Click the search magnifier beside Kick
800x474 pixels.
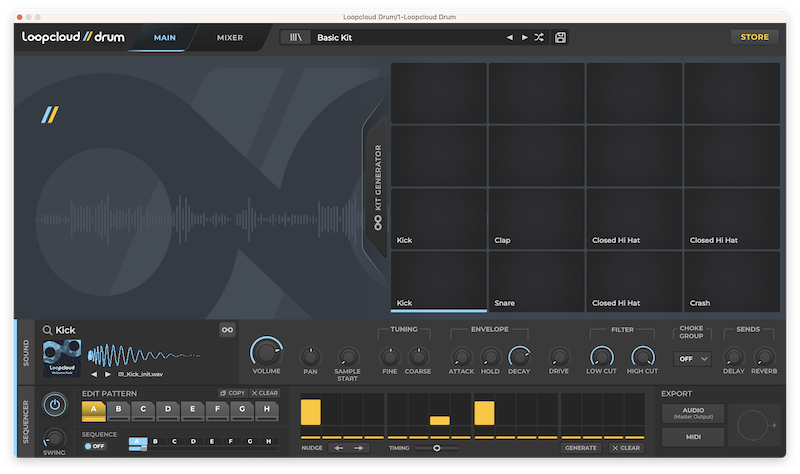(46, 330)
